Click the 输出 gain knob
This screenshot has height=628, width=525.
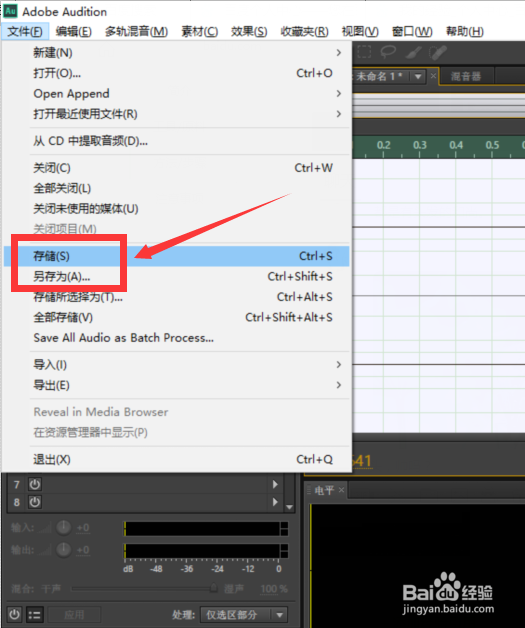(63, 550)
